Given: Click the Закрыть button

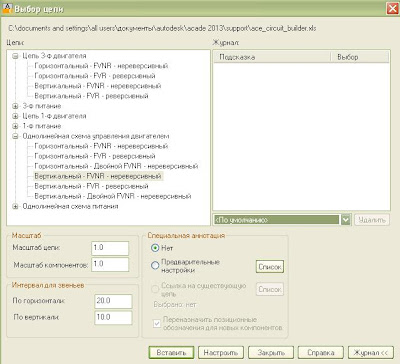Looking at the screenshot, I should coord(271,353).
